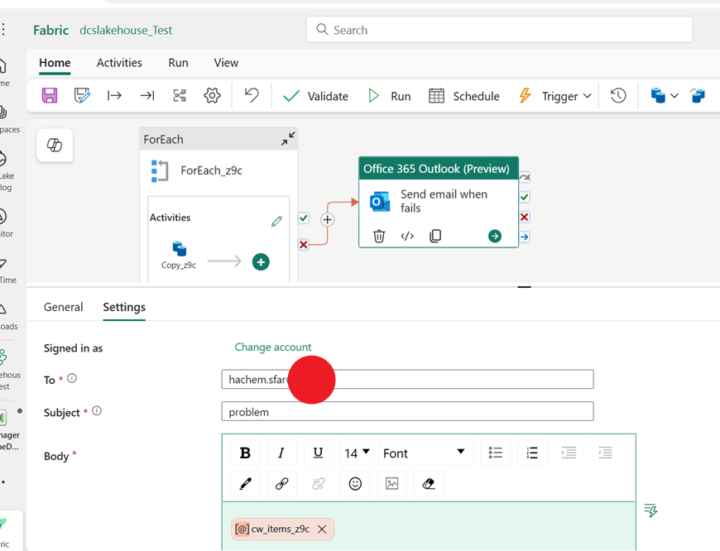Insert a numbered list

532,453
